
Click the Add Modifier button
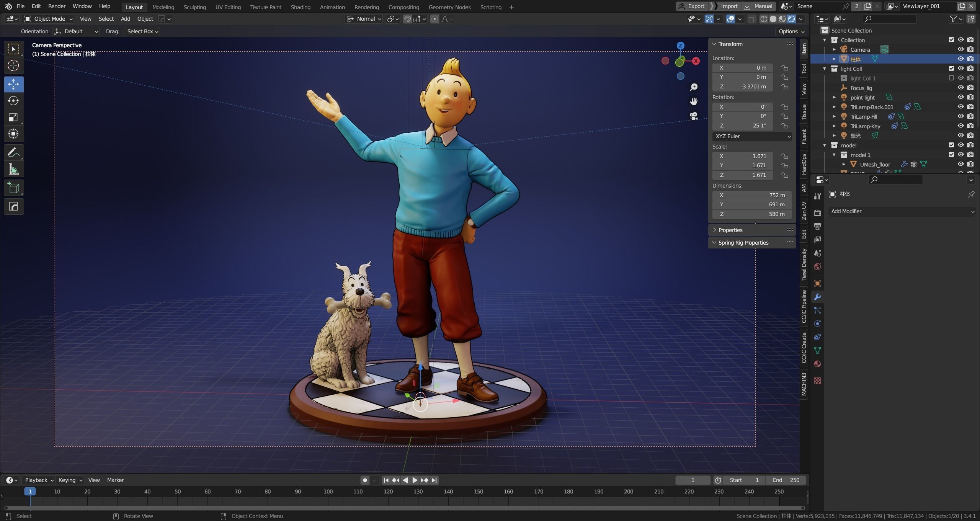(x=901, y=211)
